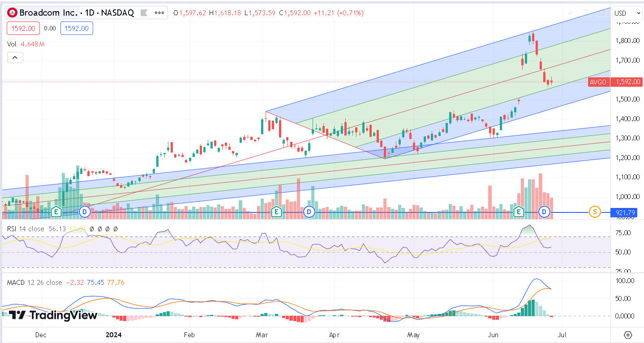Viewport: 644px width, 343px height.
Task: Click the December dividend D marker
Action: [85, 212]
